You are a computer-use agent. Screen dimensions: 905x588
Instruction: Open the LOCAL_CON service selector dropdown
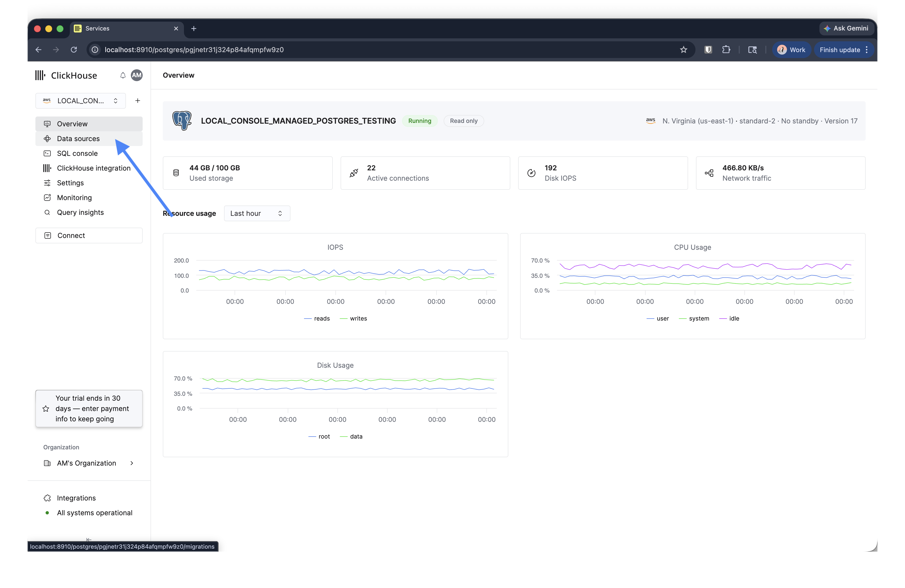81,101
